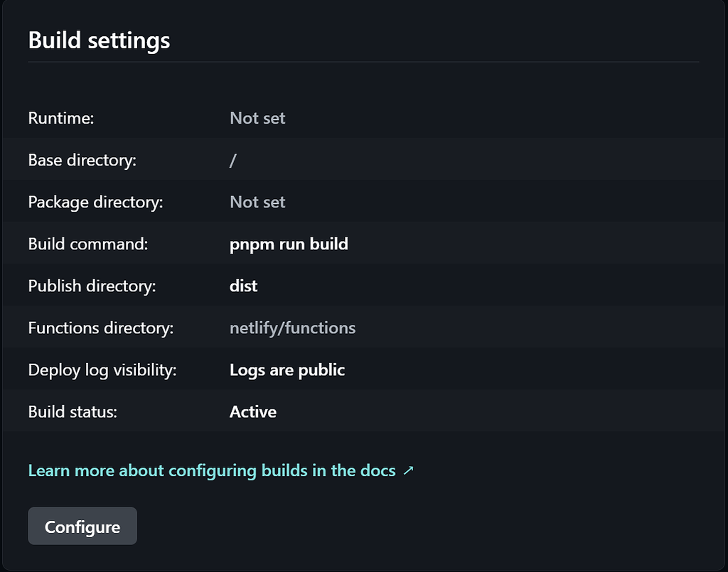
Task: Click the Runtime label
Action: pos(61,118)
